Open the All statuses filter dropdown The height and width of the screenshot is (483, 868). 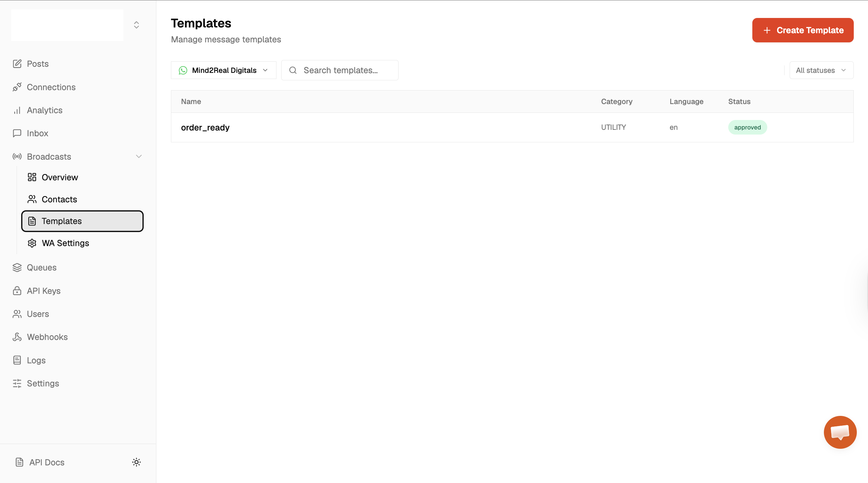tap(821, 70)
